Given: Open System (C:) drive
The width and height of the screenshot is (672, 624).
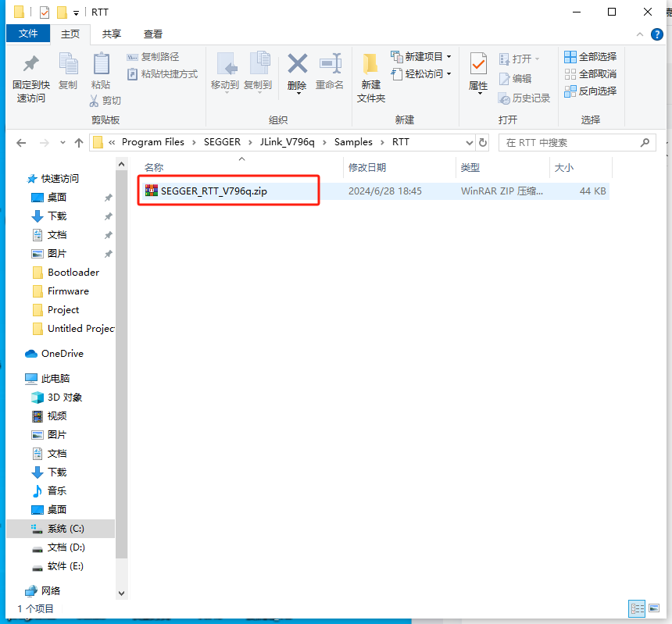Looking at the screenshot, I should point(66,529).
